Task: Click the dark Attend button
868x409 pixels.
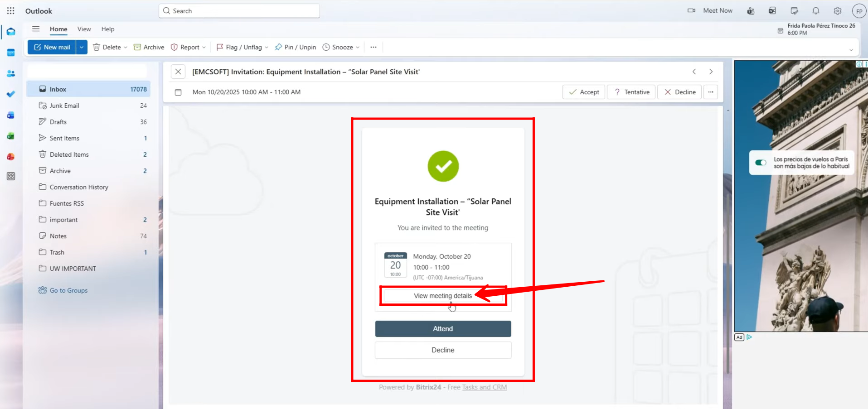Action: coord(443,329)
